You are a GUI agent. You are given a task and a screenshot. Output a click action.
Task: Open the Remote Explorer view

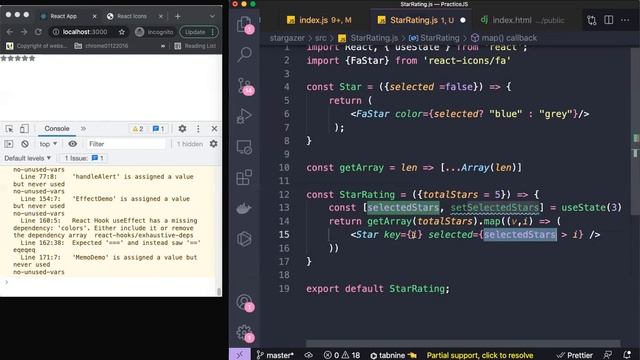tap(244, 147)
